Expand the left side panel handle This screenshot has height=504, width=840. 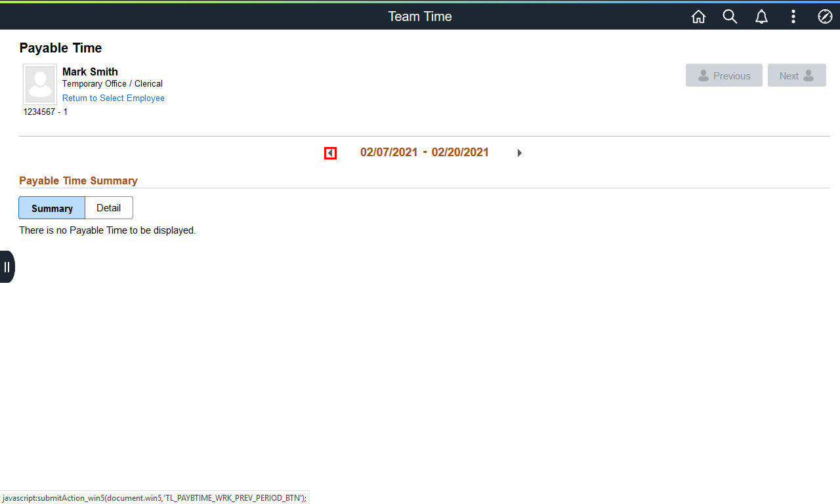tap(7, 266)
